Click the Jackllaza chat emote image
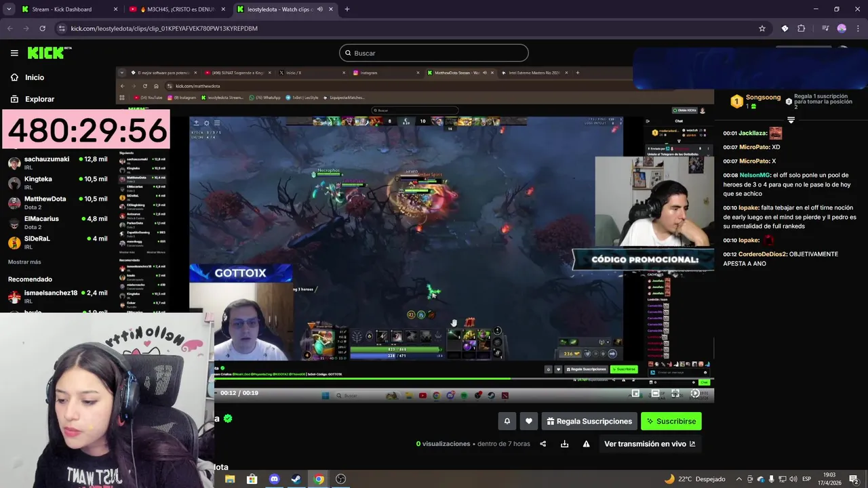868x488 pixels. click(x=776, y=134)
